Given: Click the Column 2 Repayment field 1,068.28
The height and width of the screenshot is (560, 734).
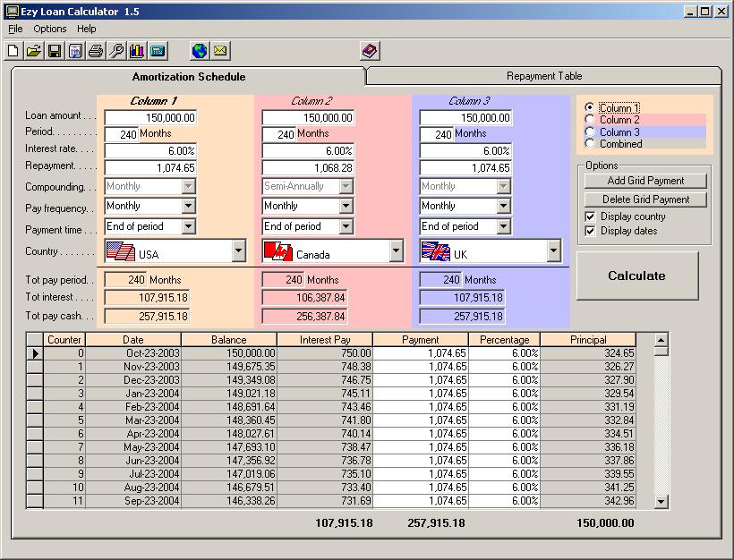Looking at the screenshot, I should 308,168.
